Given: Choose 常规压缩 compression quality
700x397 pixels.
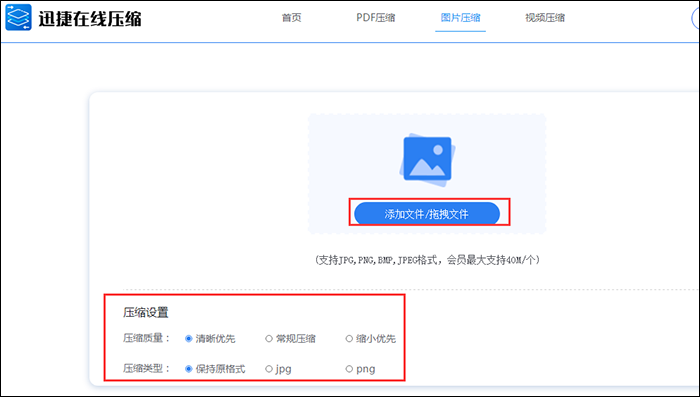Looking at the screenshot, I should click(290, 339).
